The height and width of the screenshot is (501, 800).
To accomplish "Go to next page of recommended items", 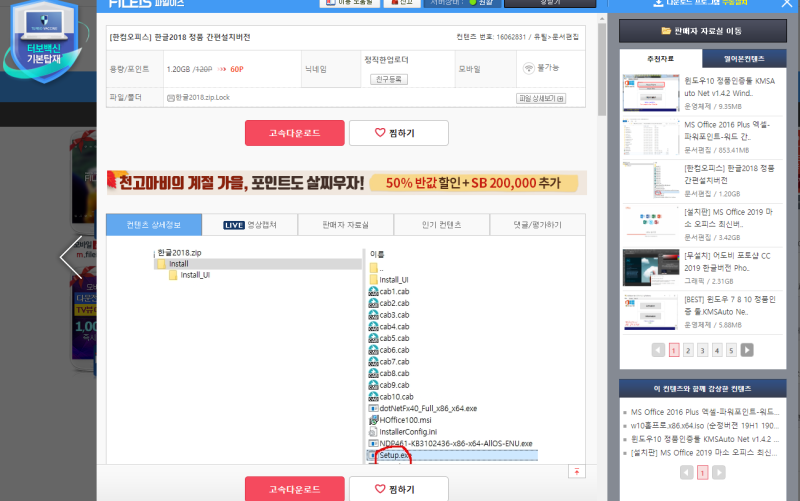I will coord(747,350).
